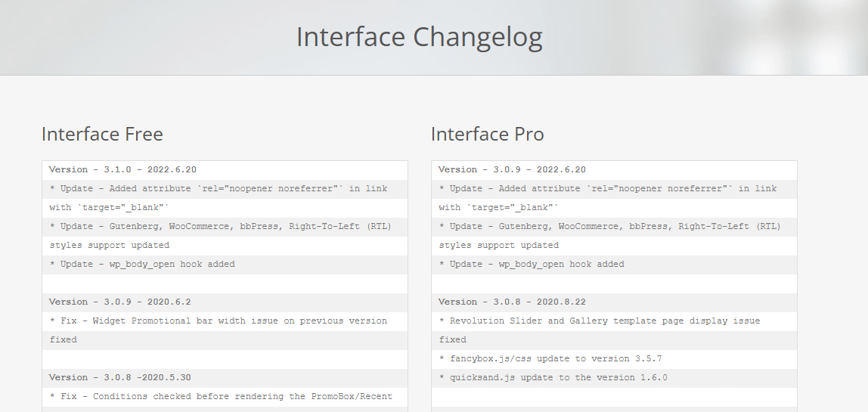Click the wp_body_open hook line in Pro changelog

(532, 264)
